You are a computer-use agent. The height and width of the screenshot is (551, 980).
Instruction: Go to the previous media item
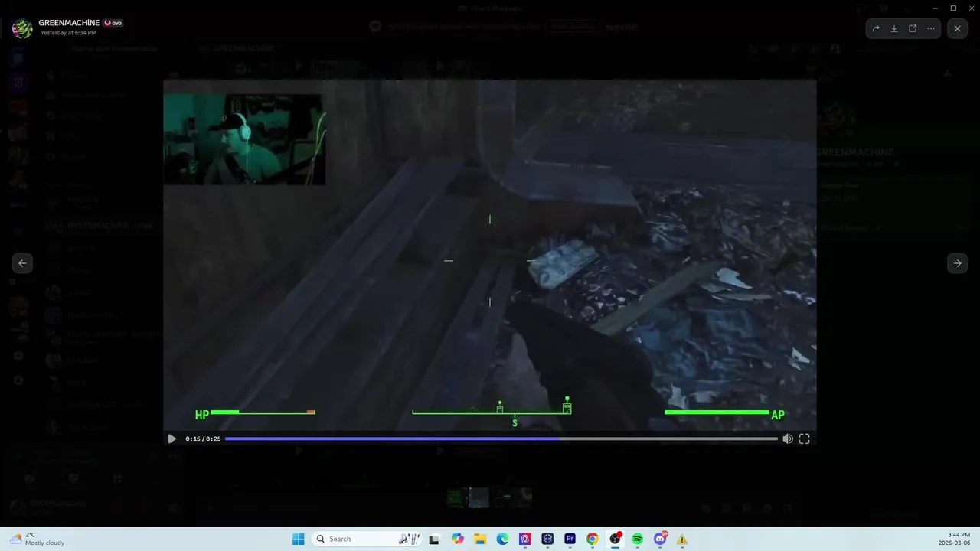22,263
